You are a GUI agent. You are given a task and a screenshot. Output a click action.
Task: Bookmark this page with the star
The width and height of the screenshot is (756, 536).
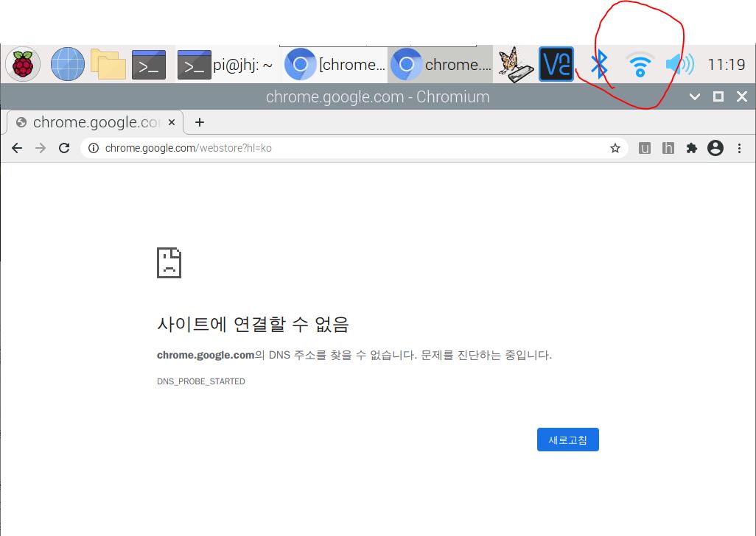(615, 148)
